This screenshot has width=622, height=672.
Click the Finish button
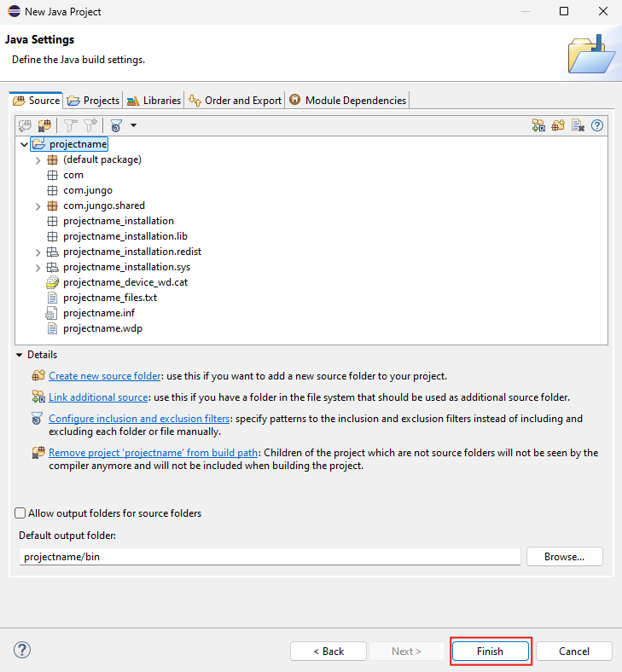coord(491,651)
